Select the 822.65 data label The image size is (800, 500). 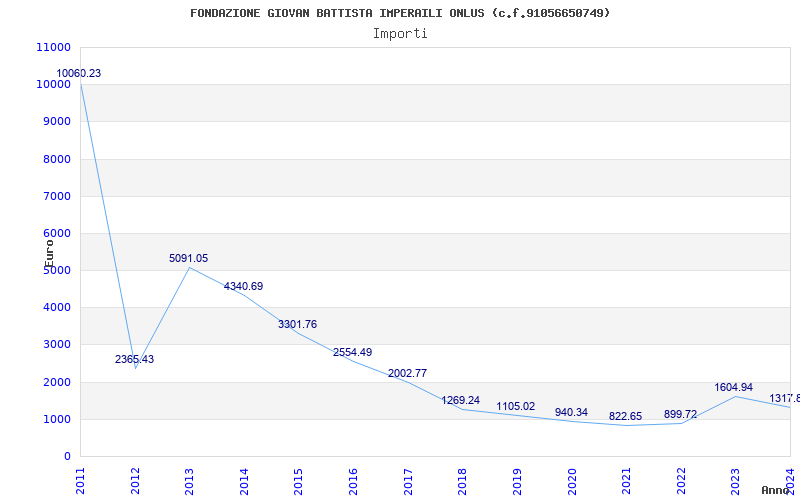pyautogui.click(x=626, y=417)
